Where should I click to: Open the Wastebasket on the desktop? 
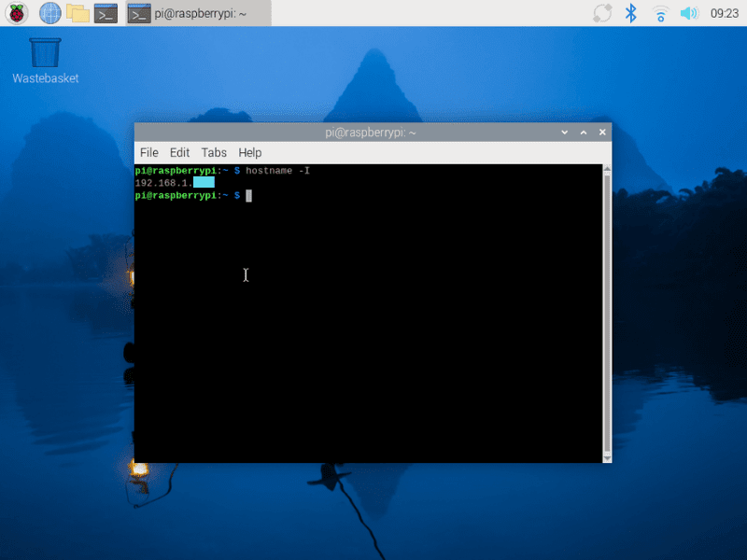pyautogui.click(x=45, y=51)
